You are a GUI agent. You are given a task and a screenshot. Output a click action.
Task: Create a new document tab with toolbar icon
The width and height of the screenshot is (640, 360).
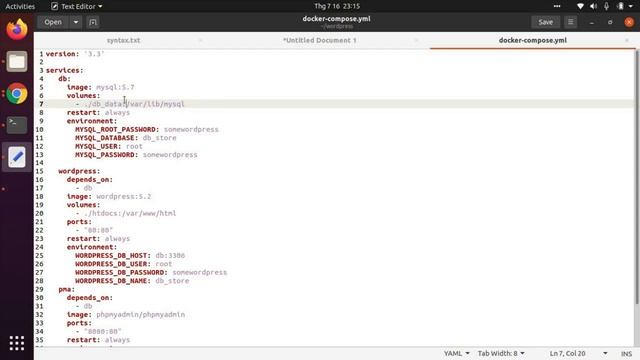click(93, 22)
